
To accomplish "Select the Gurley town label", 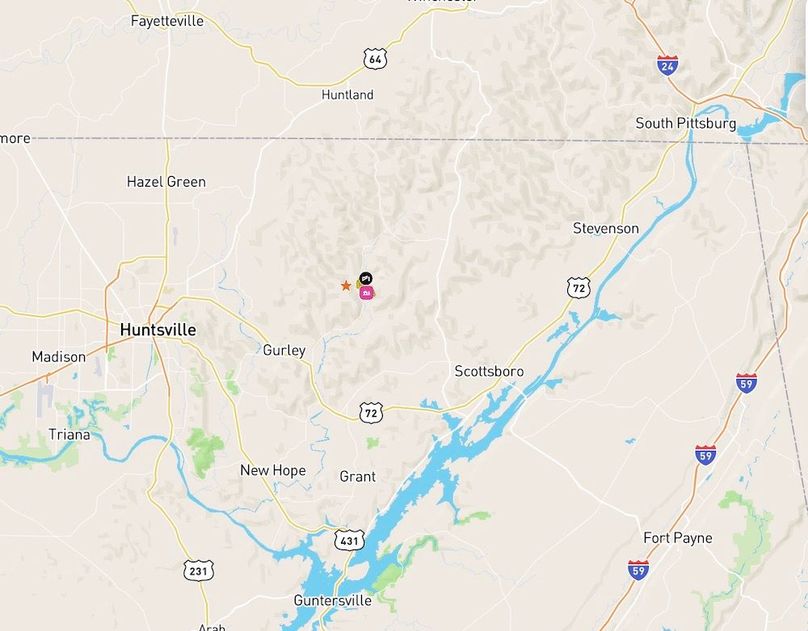I will (x=284, y=350).
